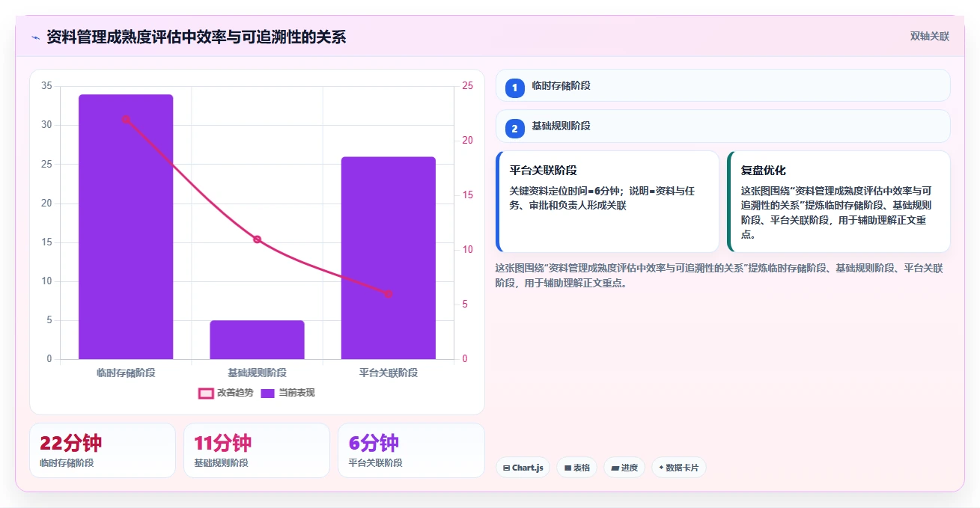This screenshot has width=980, height=508.
Task: Click the 基础规则阶段 x-axis label
Action: tap(257, 373)
